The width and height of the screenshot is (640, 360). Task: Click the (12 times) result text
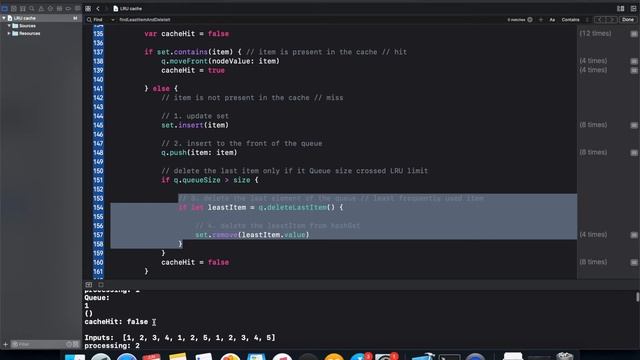[x=595, y=33]
